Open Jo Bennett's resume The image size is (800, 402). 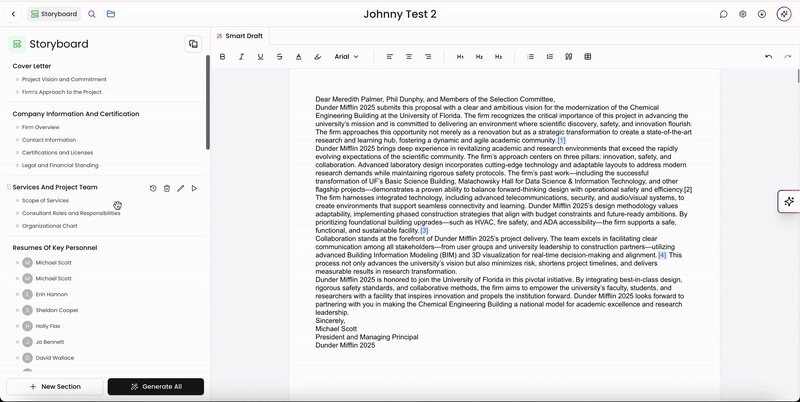coord(49,342)
